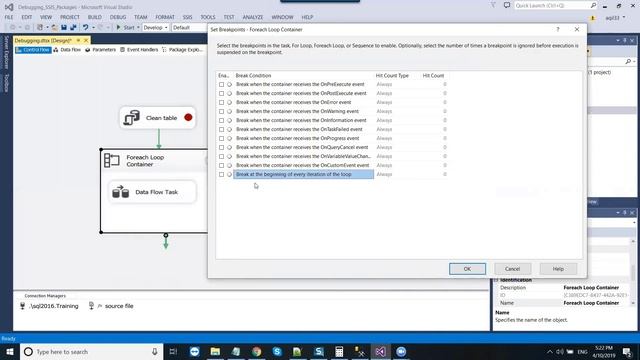Click the Save icon in the toolbar

coord(64,27)
